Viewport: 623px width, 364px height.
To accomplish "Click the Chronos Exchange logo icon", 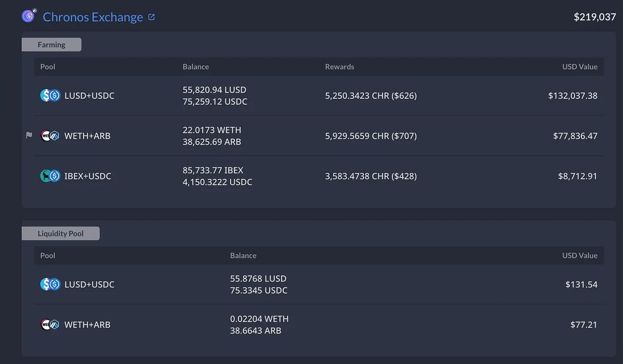I will click(x=29, y=16).
